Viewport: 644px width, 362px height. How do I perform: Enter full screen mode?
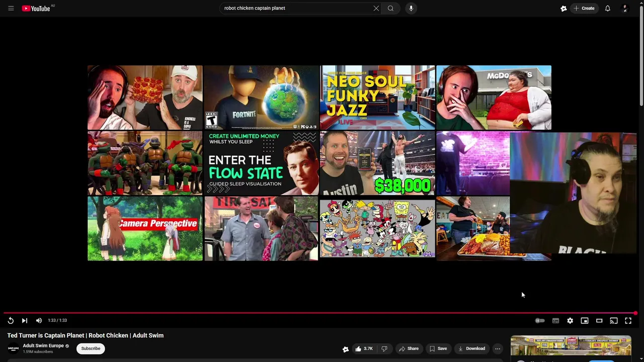click(x=628, y=320)
